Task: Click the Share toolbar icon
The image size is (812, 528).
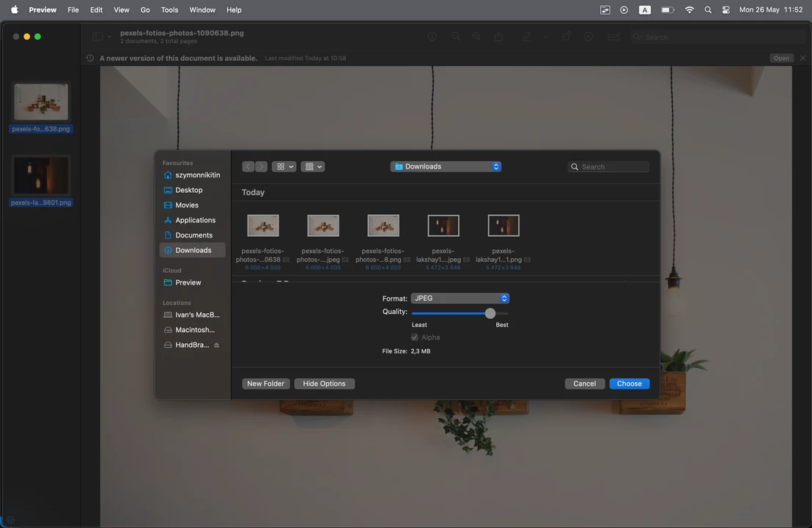Action: click(x=498, y=36)
